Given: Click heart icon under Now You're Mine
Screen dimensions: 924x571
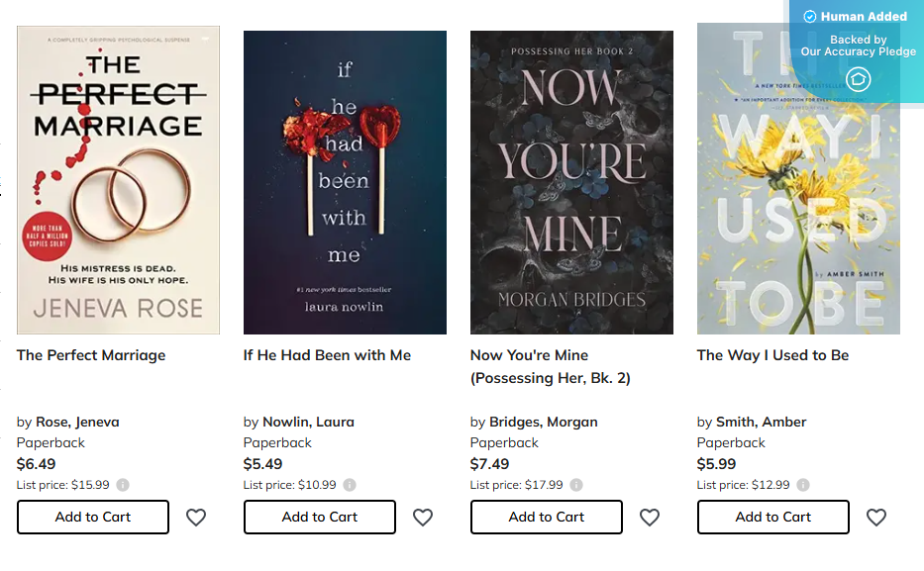Looking at the screenshot, I should coord(650,517).
